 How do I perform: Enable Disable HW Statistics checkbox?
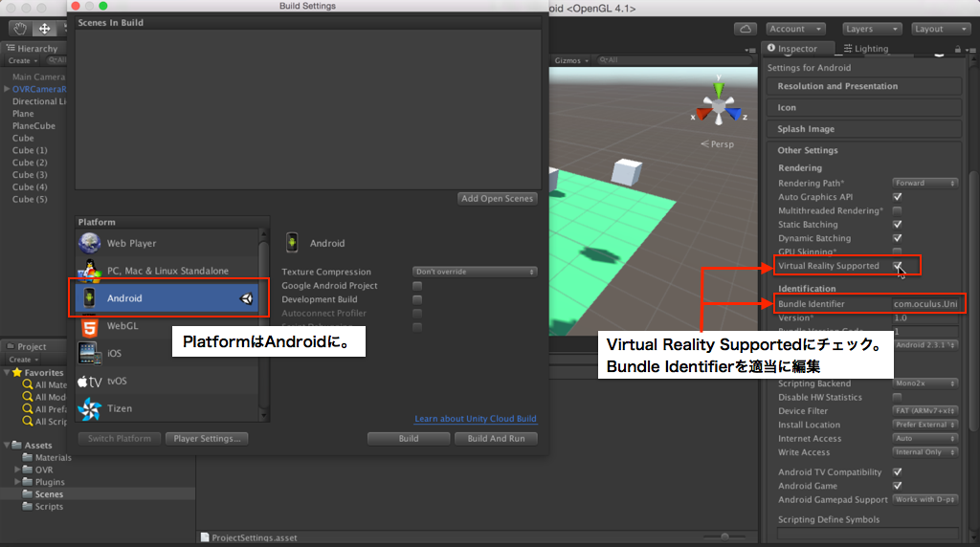pos(897,397)
